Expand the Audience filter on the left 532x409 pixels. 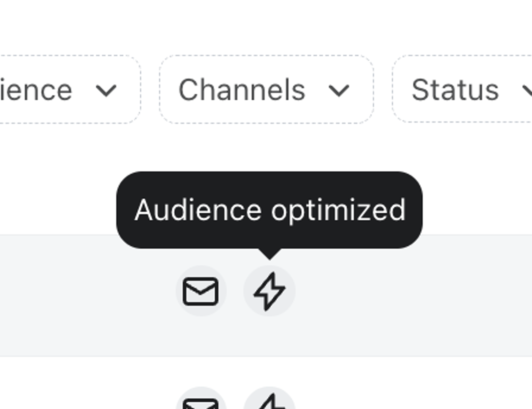click(70, 90)
